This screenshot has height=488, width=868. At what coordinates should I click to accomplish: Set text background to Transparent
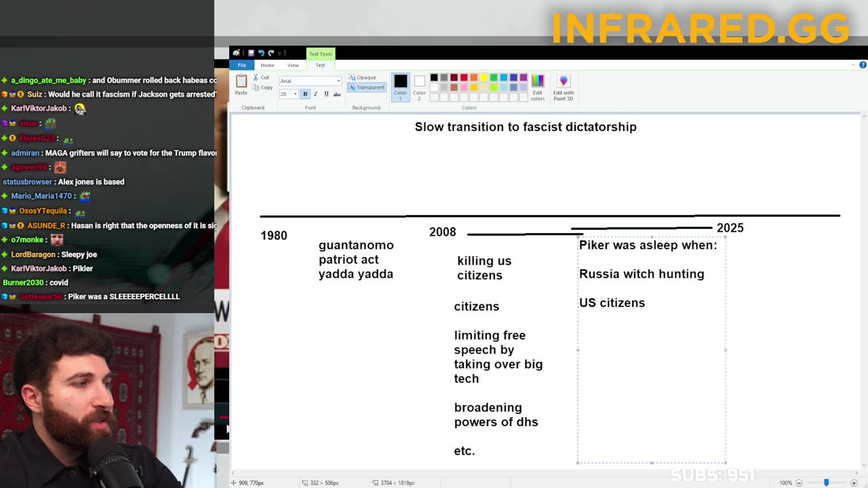coord(366,87)
